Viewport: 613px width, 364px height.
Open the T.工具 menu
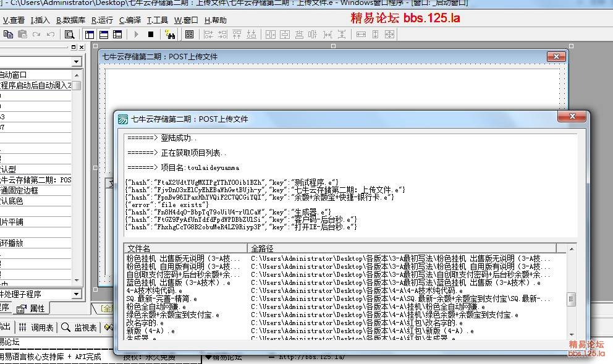pyautogui.click(x=157, y=20)
